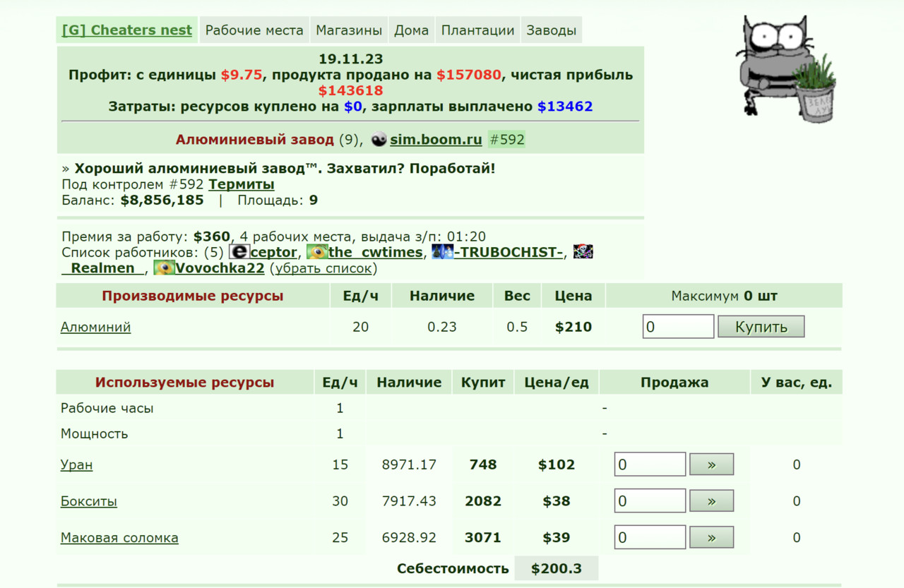Image resolution: width=904 pixels, height=588 pixels.
Task: Click the pirate skull avatar icon
Action: tap(583, 252)
